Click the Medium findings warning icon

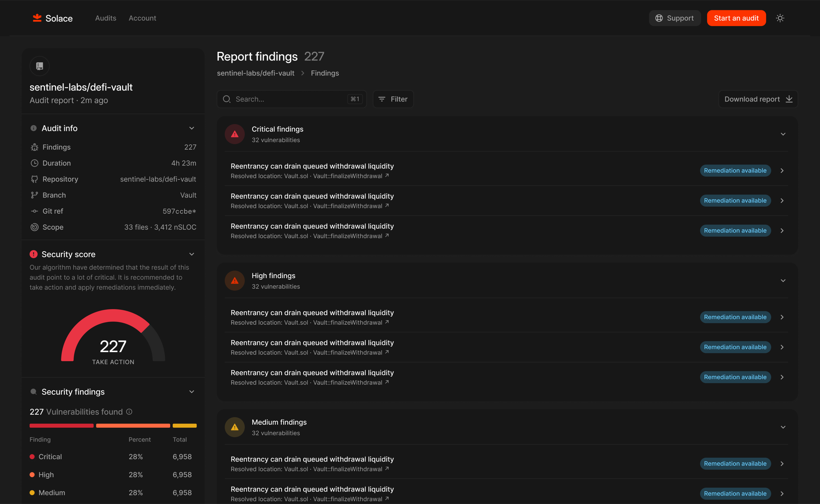pos(235,427)
